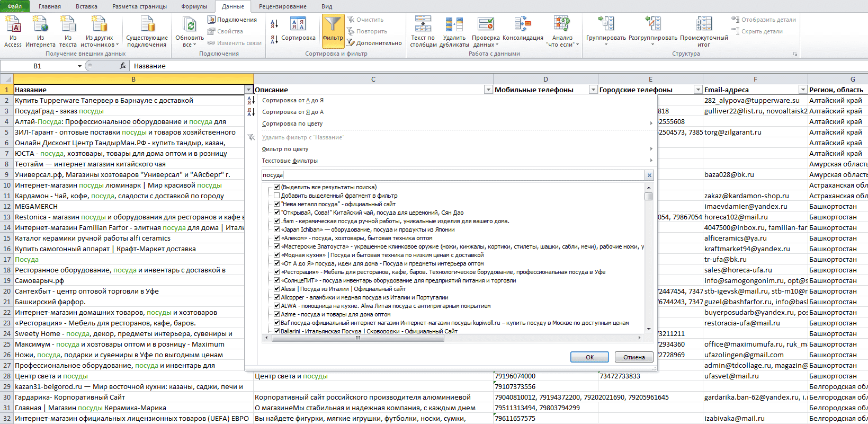Open the filter dropdown for 'Email-адреса'
This screenshot has width=868, height=424.
pyautogui.click(x=803, y=90)
